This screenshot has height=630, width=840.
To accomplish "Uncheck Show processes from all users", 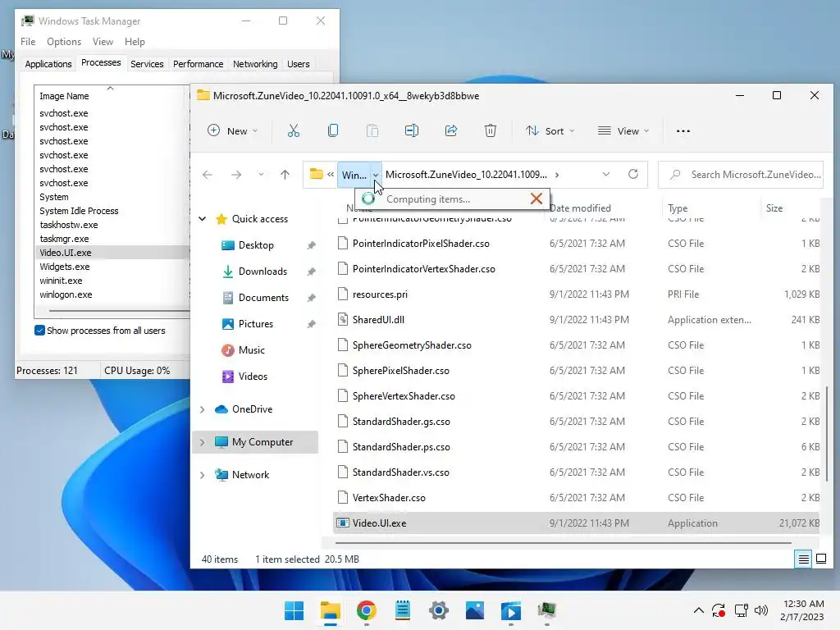I will [39, 331].
